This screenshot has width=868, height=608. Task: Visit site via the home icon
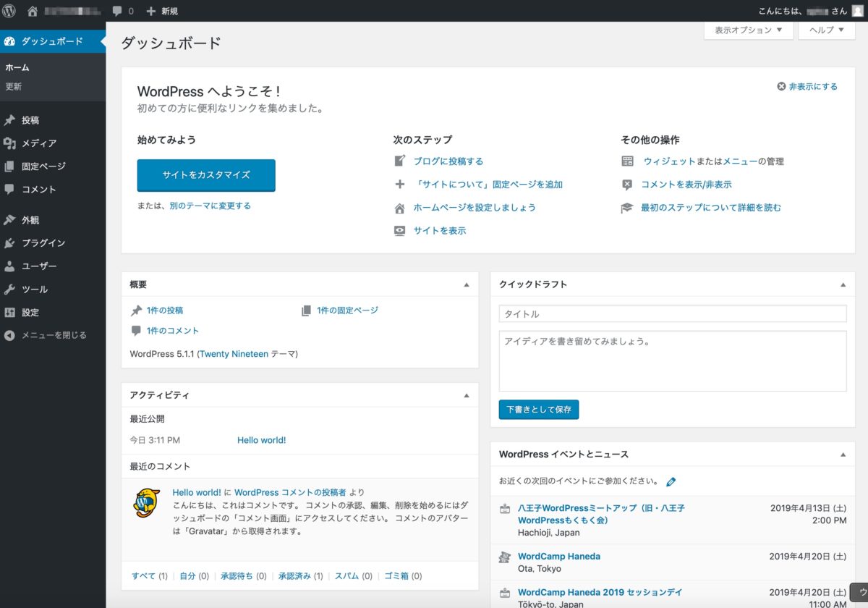coord(33,11)
